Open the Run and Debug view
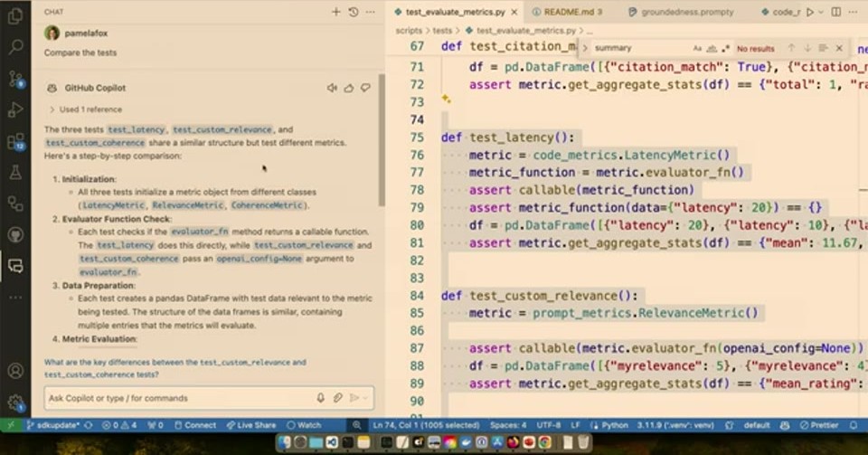Image resolution: width=868 pixels, height=455 pixels. tap(15, 110)
